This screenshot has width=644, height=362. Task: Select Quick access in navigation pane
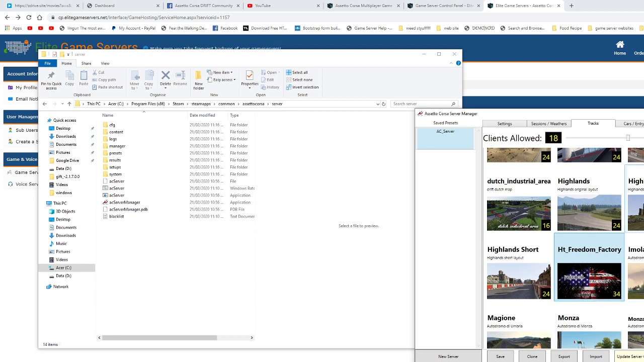point(64,120)
